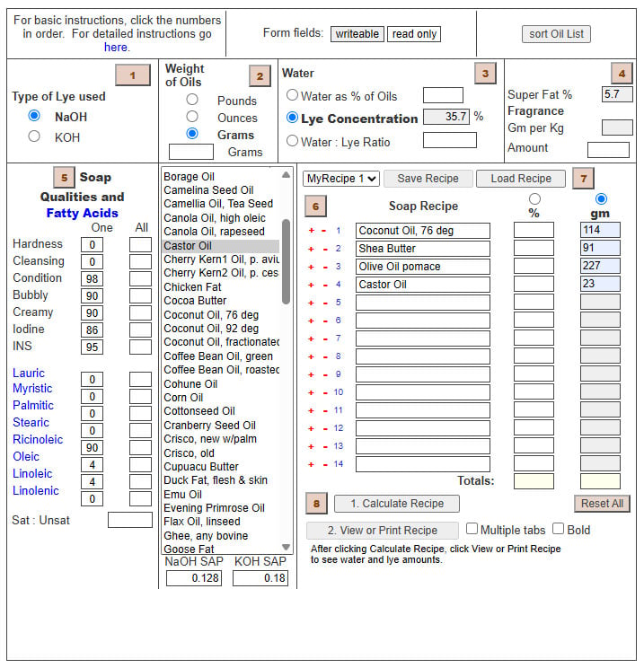Image resolution: width=644 pixels, height=668 pixels.
Task: Select Chicken Fat in oil list
Action: click(221, 287)
